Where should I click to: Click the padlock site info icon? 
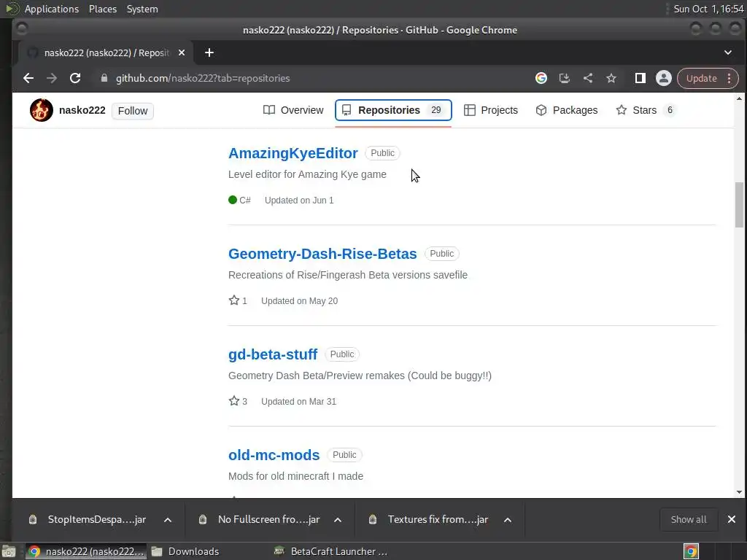tap(104, 78)
